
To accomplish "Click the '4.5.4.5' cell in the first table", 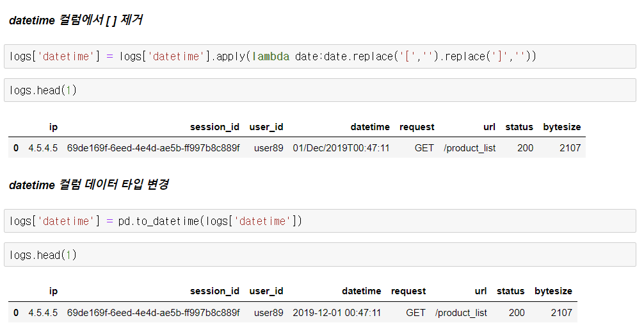I will [x=43, y=148].
